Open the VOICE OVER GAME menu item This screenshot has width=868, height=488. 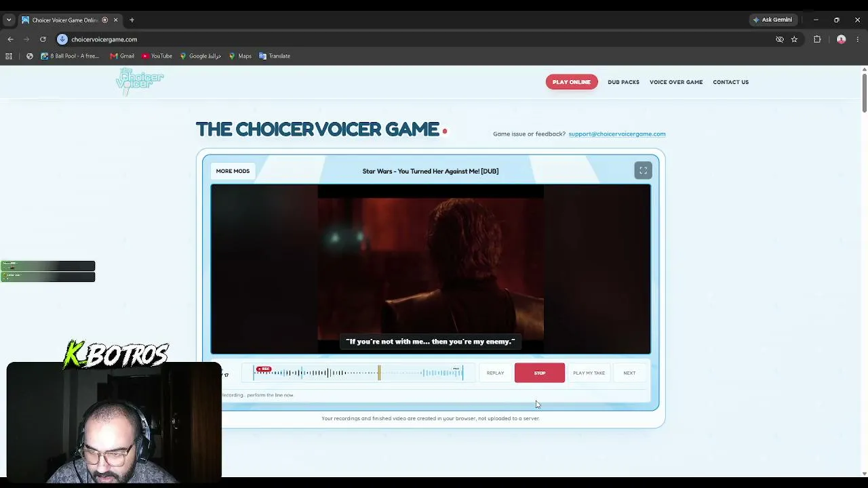(x=676, y=82)
